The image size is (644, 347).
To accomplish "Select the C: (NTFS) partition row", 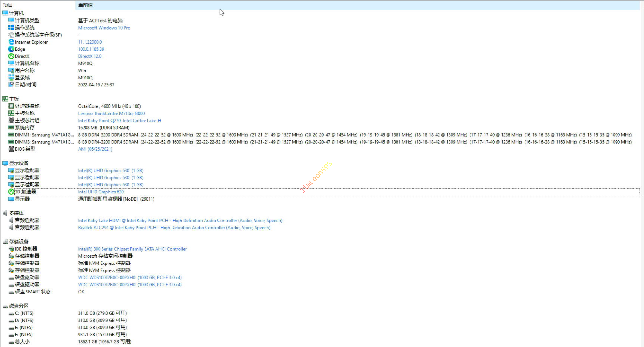I will pos(24,313).
